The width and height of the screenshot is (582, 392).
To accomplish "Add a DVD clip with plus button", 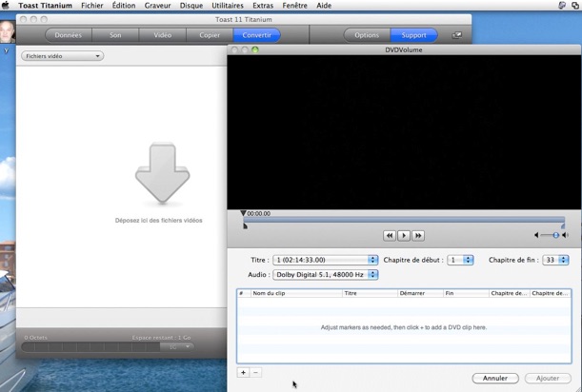I will 243,372.
